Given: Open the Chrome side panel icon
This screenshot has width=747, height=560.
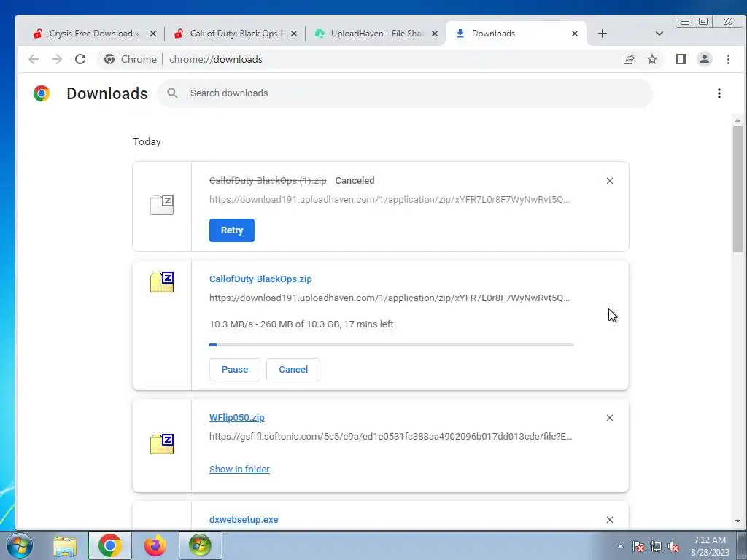Looking at the screenshot, I should pyautogui.click(x=681, y=59).
